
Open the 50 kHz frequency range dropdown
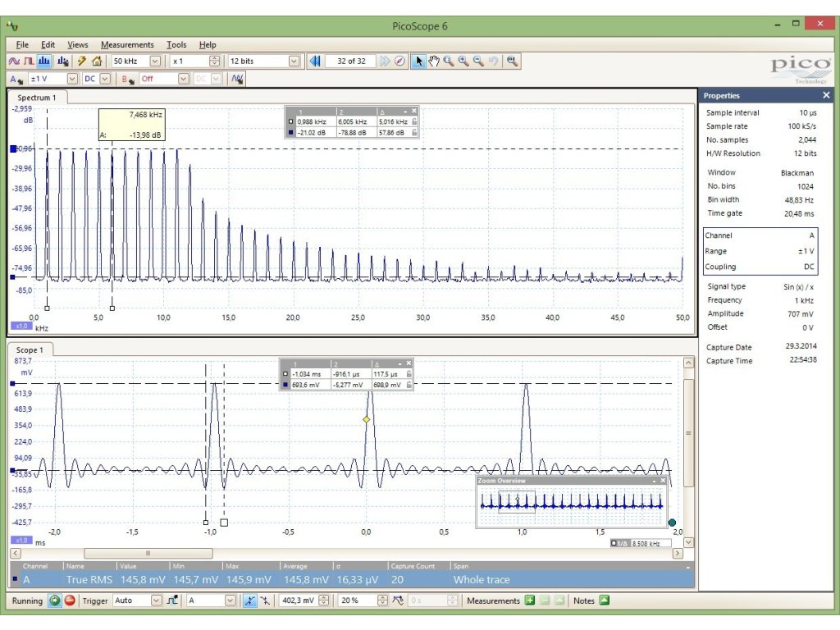point(155,61)
